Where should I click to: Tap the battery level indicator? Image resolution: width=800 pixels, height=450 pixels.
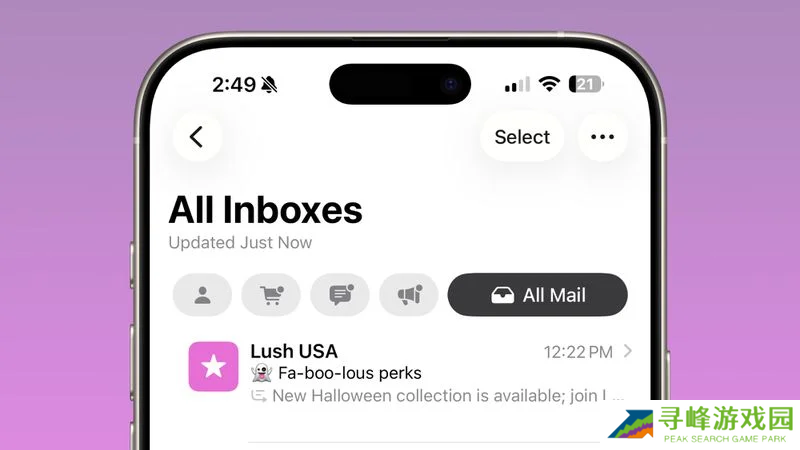[x=586, y=84]
